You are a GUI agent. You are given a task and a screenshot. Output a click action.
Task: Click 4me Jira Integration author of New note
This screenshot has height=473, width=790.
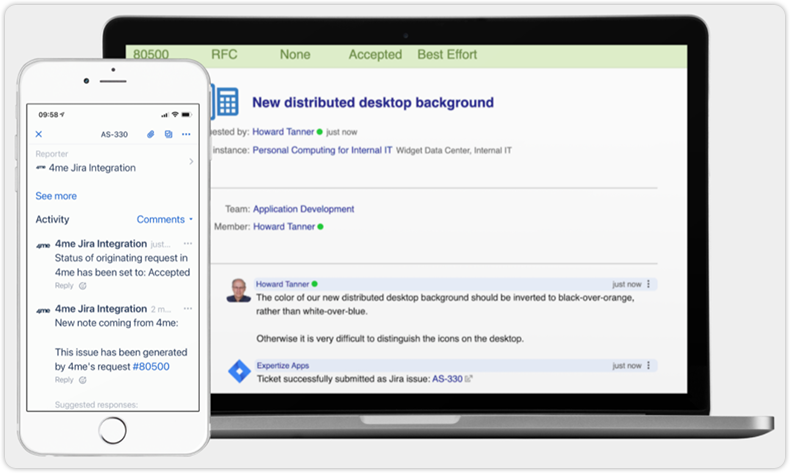101,309
